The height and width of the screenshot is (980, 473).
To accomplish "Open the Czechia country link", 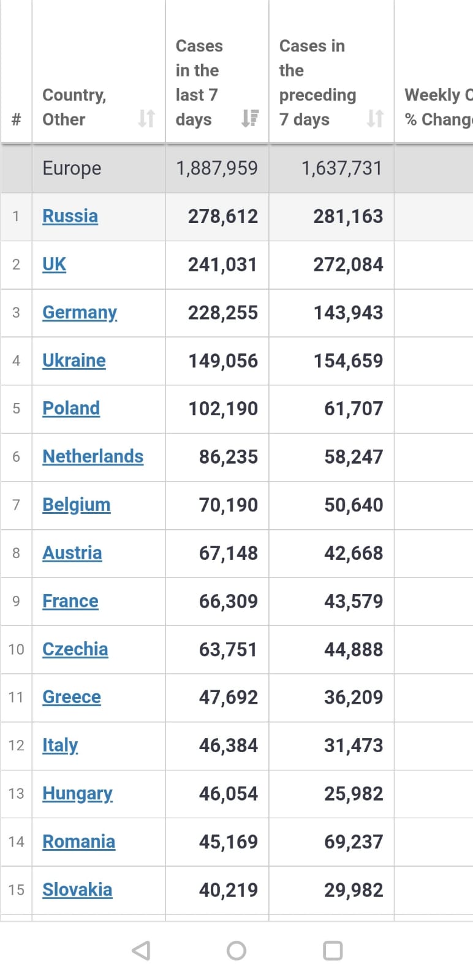I will [75, 649].
